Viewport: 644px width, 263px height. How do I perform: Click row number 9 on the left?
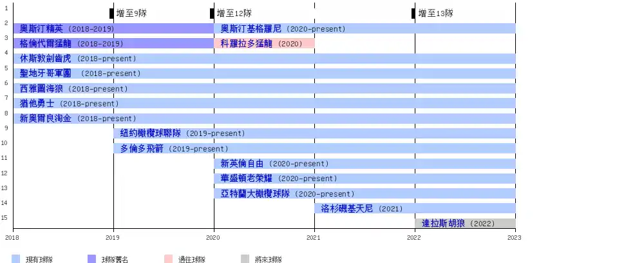coord(6,128)
